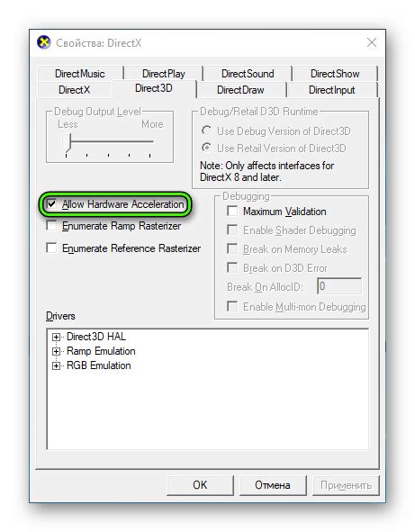Select Direct3D HAL in drivers list

pos(96,337)
